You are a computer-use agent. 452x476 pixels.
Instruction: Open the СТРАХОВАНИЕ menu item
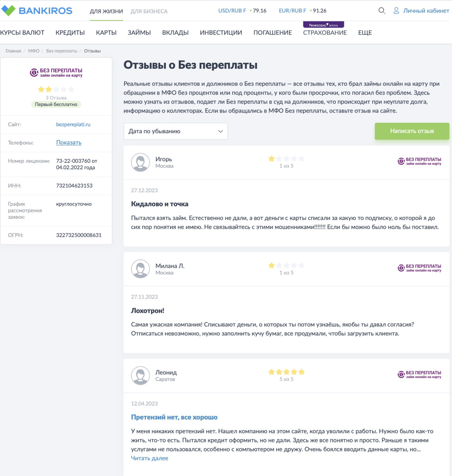click(325, 33)
